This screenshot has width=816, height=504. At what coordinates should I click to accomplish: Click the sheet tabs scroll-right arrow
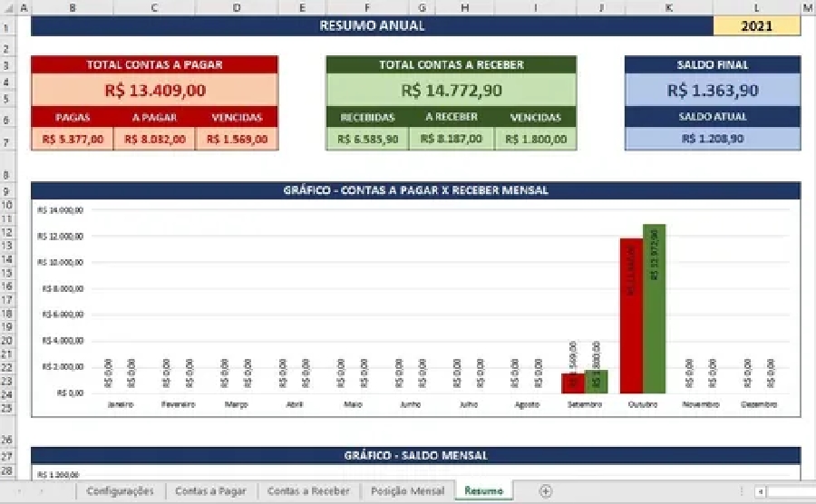42,490
